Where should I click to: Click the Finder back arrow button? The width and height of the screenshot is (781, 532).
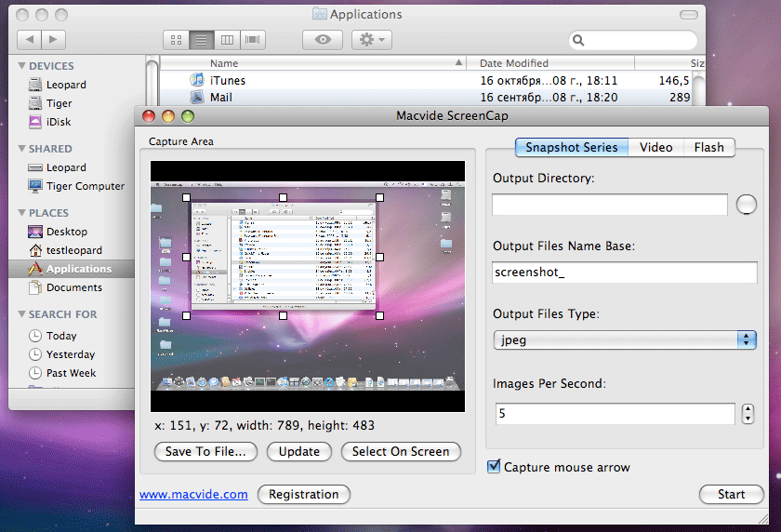[30, 40]
